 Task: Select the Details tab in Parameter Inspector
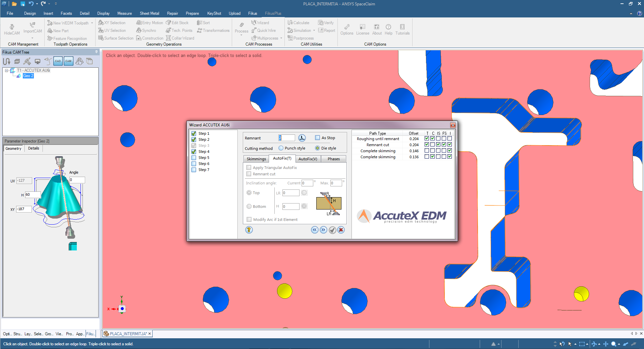(x=34, y=148)
